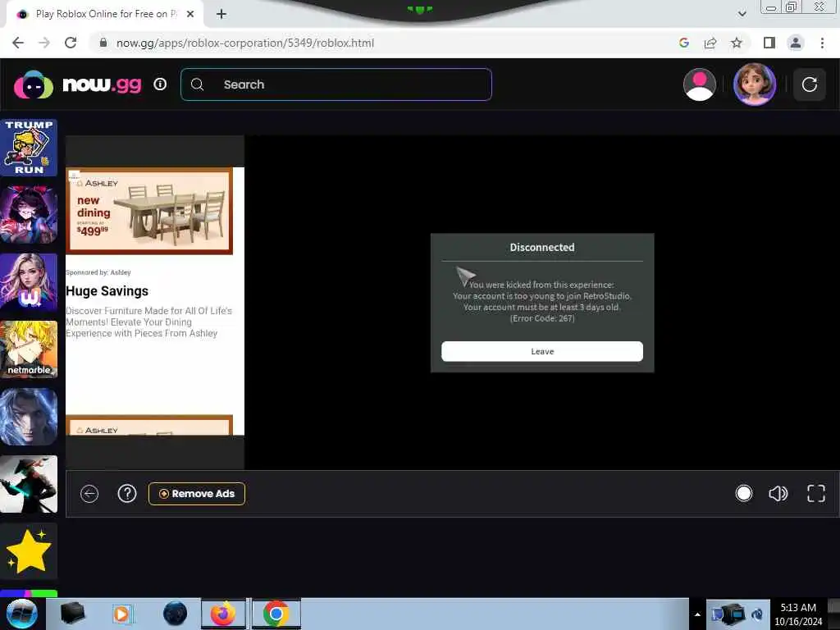
Task: Click the address bar URL
Action: pos(244,43)
